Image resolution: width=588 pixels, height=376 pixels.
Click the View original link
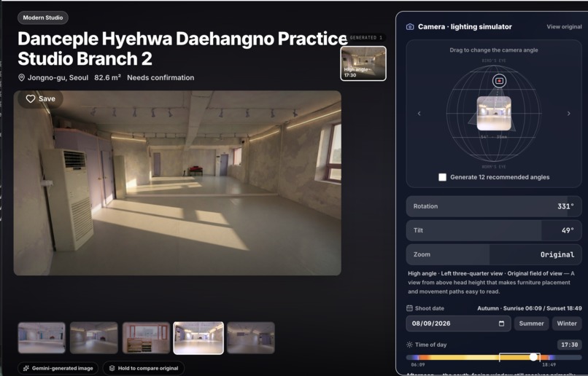564,26
